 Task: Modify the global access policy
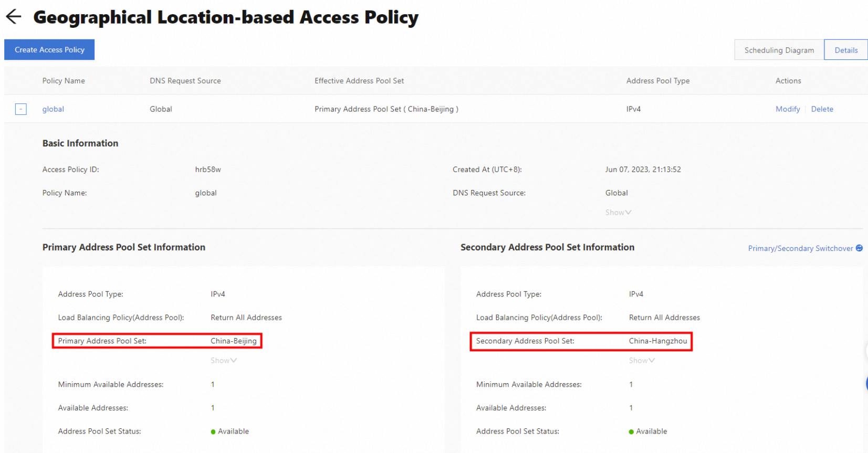(788, 109)
